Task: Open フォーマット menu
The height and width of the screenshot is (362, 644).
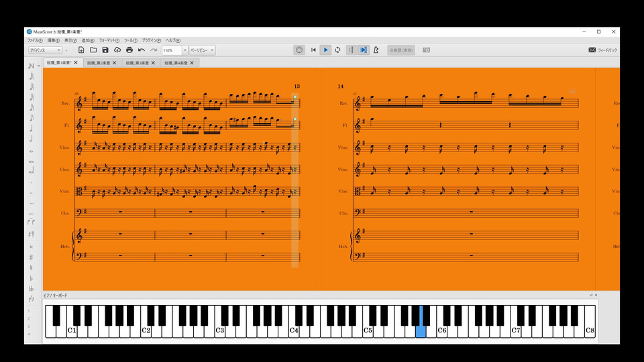Action: 109,41
